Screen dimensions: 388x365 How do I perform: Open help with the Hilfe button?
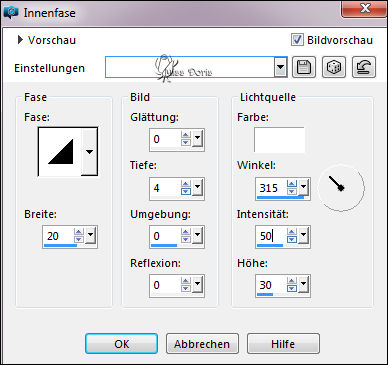(283, 343)
